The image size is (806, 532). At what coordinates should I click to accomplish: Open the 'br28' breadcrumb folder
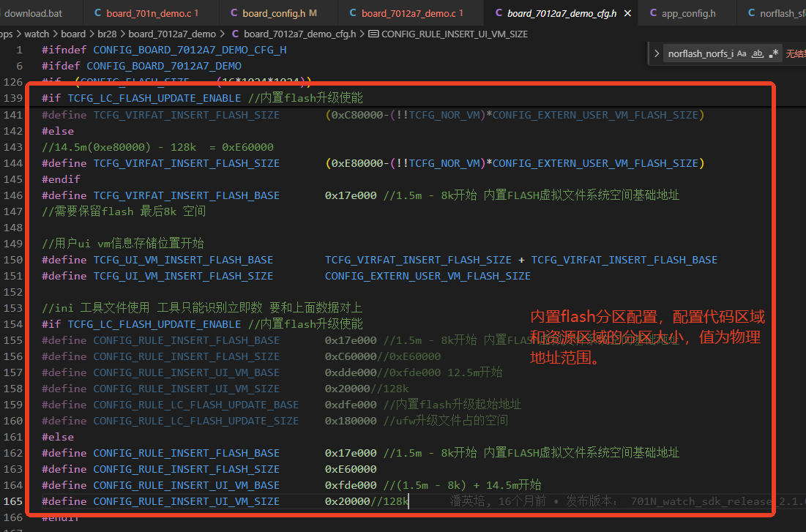107,34
